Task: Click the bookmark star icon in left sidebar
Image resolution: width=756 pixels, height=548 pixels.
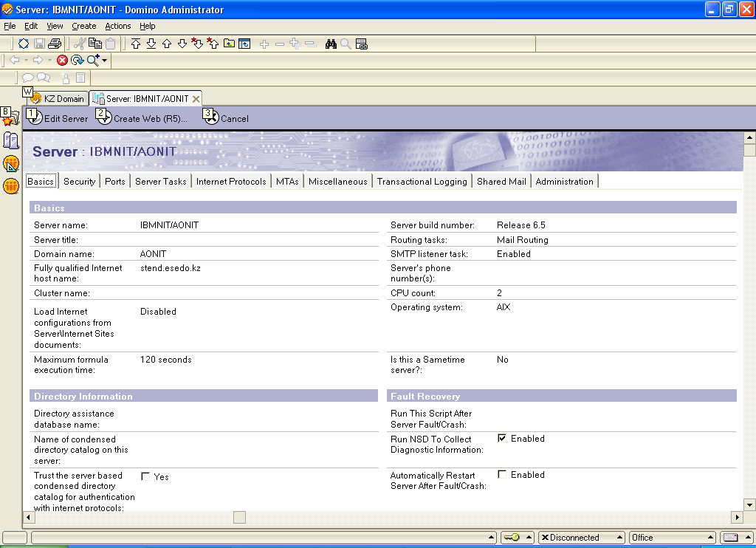Action: coord(11,118)
